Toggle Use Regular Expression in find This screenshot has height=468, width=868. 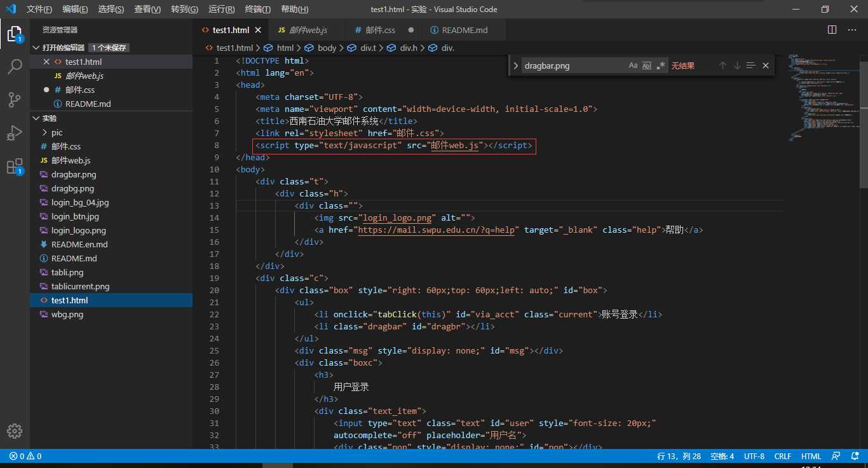pos(661,65)
